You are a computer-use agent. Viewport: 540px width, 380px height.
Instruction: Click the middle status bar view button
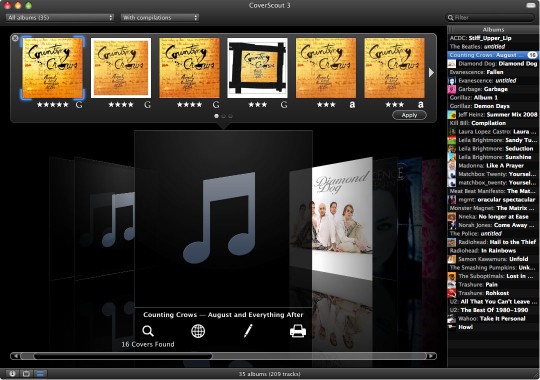point(26,374)
